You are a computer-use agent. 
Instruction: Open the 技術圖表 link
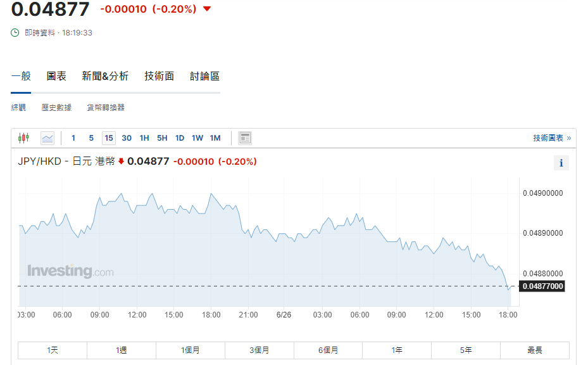click(551, 138)
